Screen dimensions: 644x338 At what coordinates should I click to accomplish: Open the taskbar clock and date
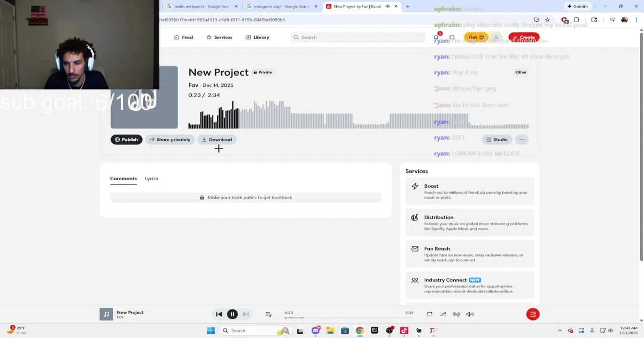(x=628, y=330)
